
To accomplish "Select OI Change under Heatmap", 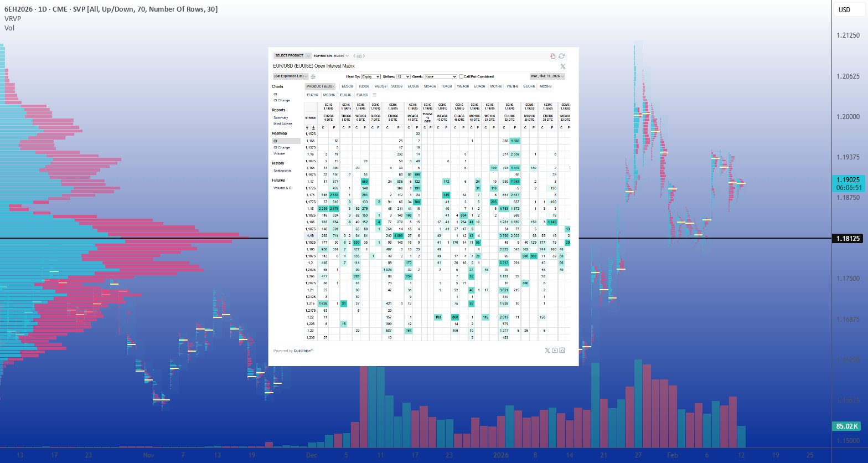I will pos(281,147).
